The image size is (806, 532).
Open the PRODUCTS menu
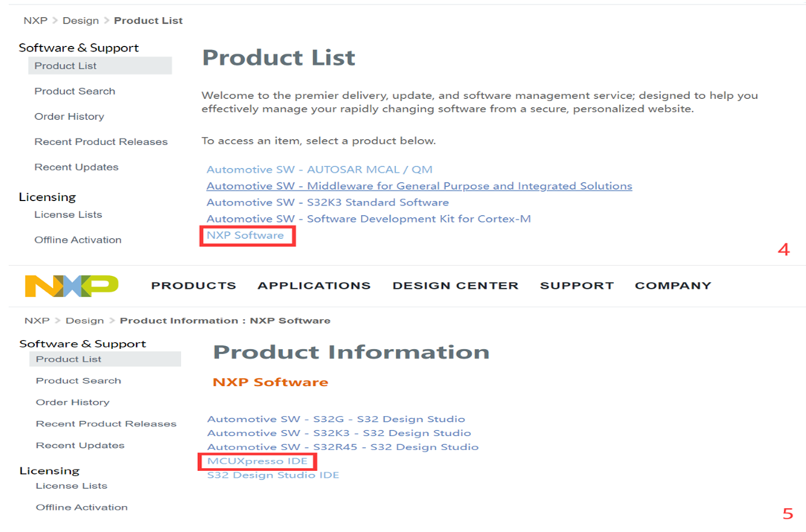(193, 286)
